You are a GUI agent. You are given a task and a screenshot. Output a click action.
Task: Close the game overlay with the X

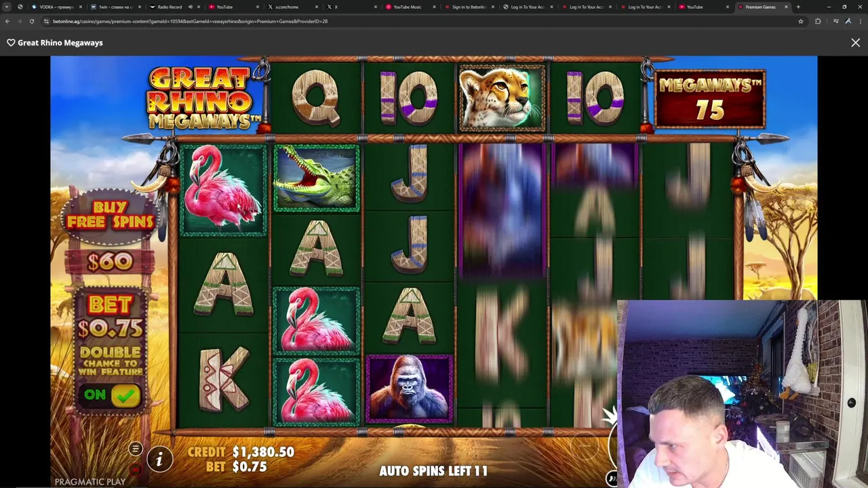[855, 43]
